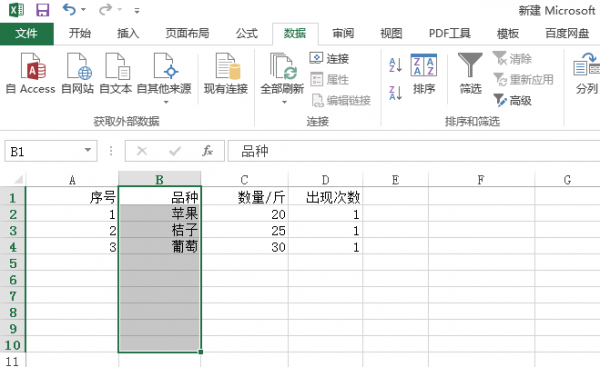Viewport: 600px width, 367px height.
Task: Switch to the 插入 tab
Action: coord(128,33)
